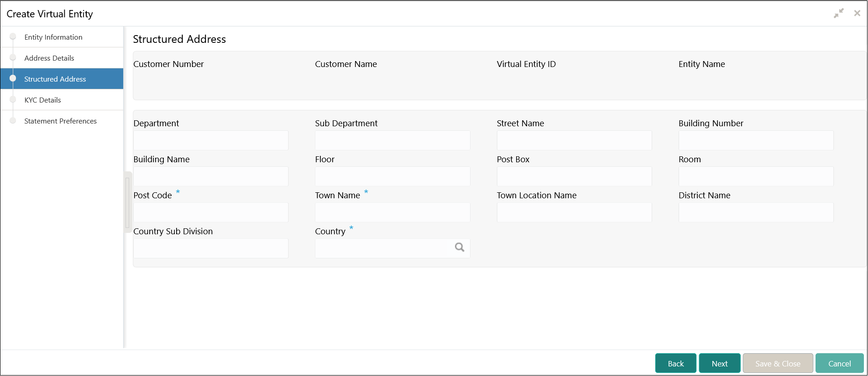The image size is (868, 376).
Task: Click the Country lookup field
Action: click(x=383, y=248)
